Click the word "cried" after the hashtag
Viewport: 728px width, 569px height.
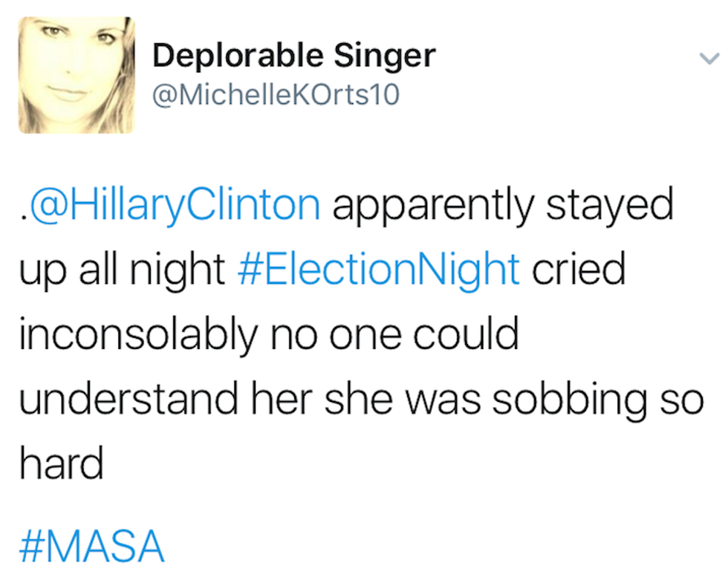579,270
